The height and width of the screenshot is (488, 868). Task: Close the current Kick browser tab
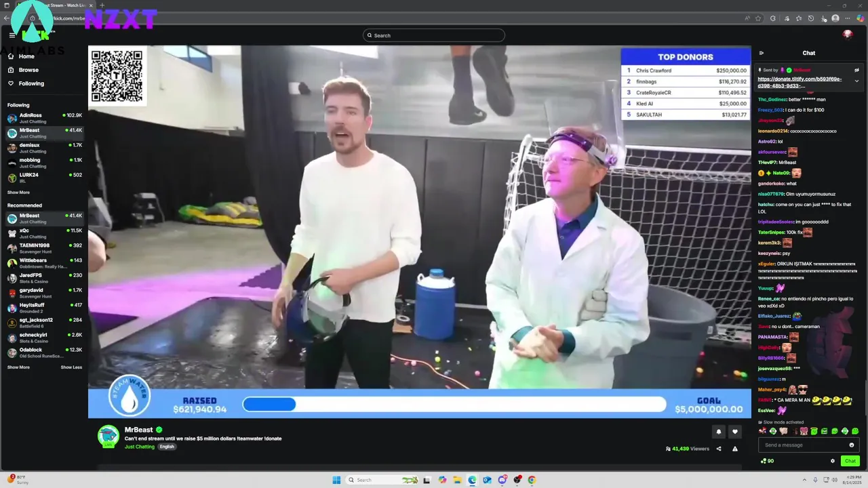(x=91, y=5)
